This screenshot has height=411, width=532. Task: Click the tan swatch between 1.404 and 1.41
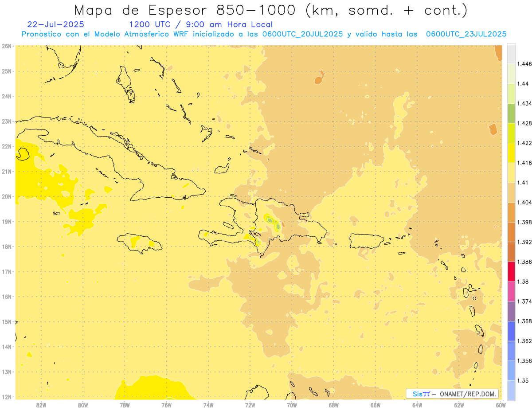[511, 192]
